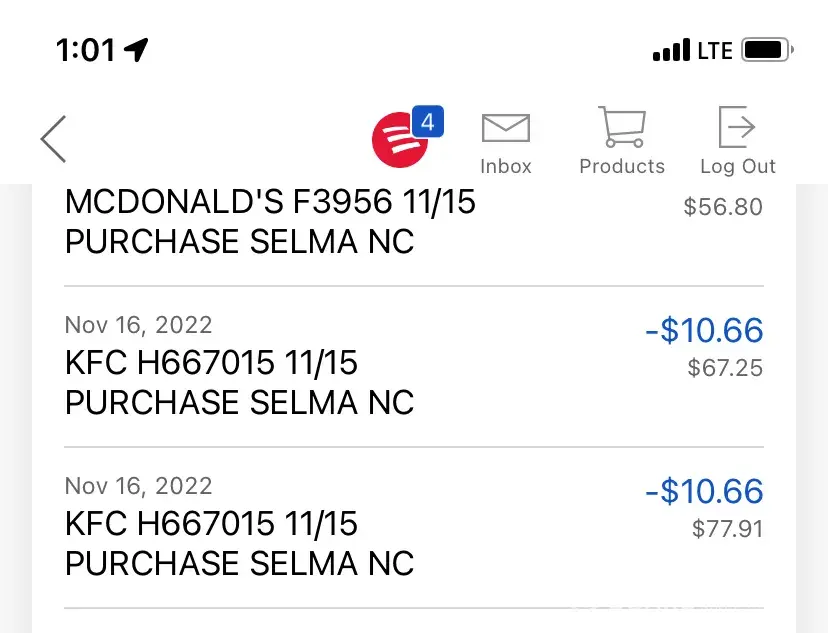
Task: Open the Inbox envelope icon
Action: tap(506, 128)
